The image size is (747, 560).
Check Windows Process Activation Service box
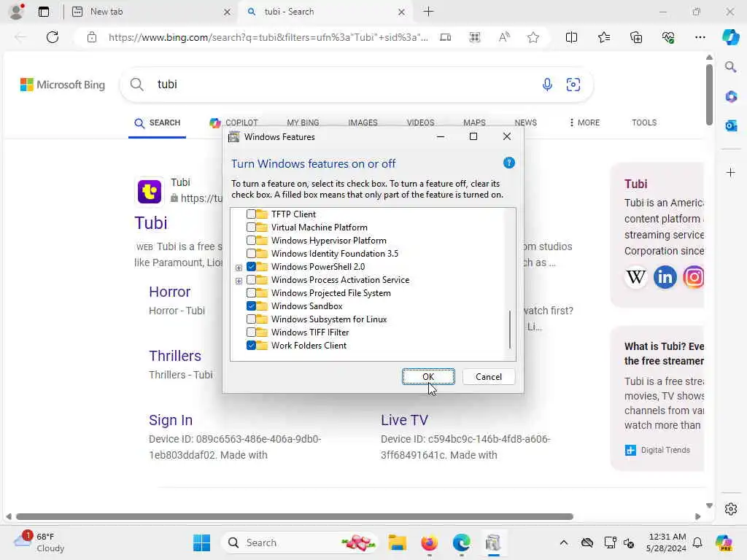[x=251, y=279]
